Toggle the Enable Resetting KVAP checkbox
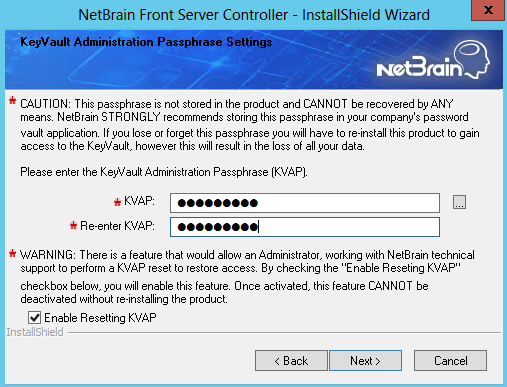The width and height of the screenshot is (507, 387). (34, 318)
